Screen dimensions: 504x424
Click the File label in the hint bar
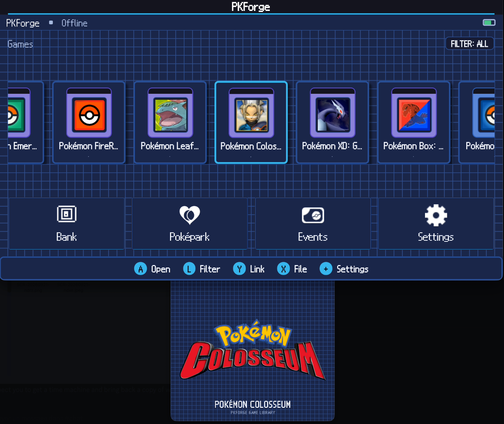click(300, 269)
